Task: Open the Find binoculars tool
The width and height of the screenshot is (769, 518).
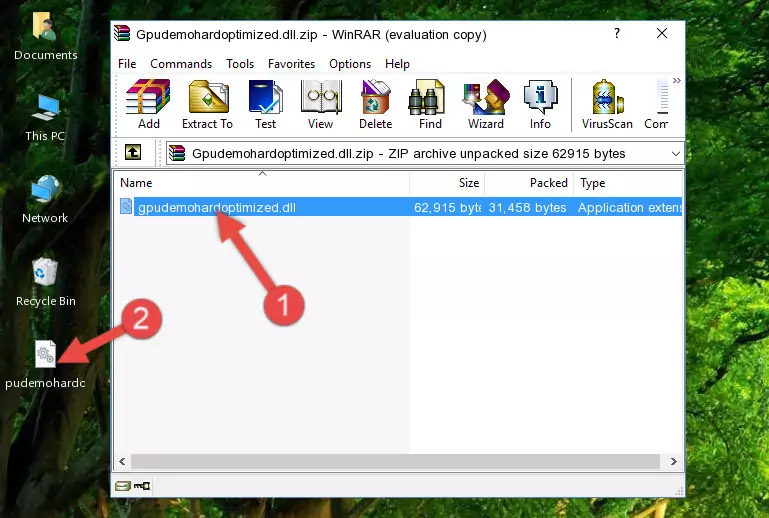Action: point(430,104)
